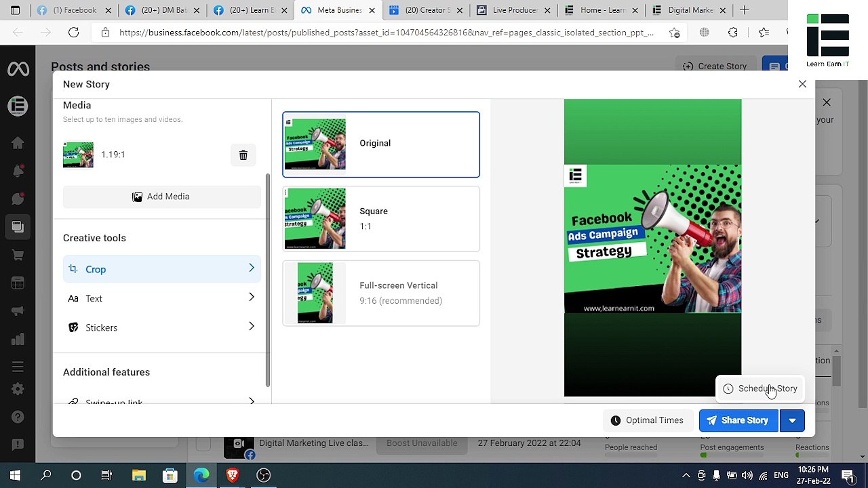Choose the Square 1:1 crop option
This screenshot has width=868, height=488.
(x=381, y=219)
